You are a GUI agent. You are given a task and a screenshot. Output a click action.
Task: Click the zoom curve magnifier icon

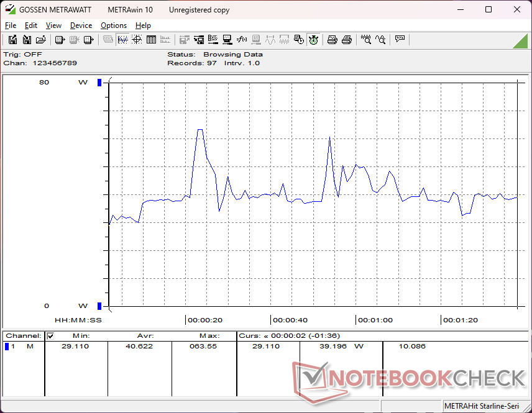[366, 40]
